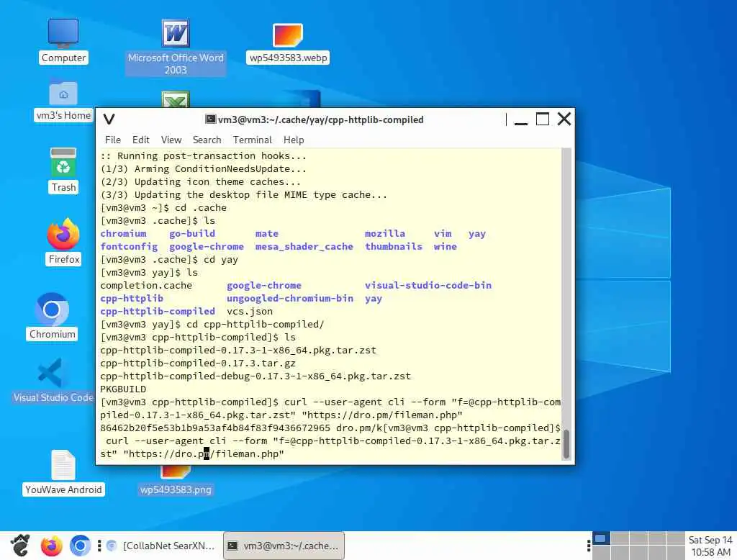Open the clock showing Sat Sep 14
Viewport: 737px width, 560px height.
tap(710, 546)
